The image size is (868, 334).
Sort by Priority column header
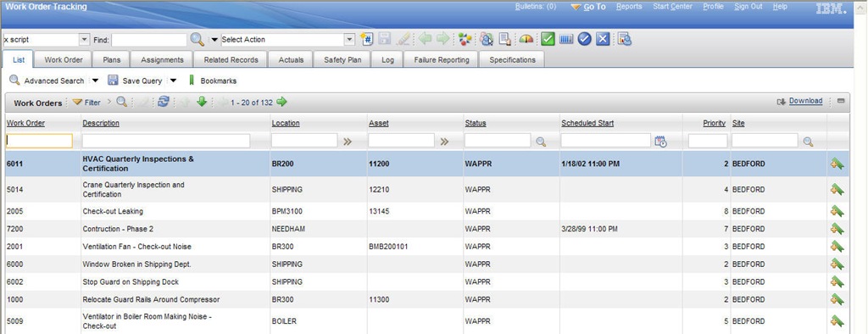[x=714, y=123]
